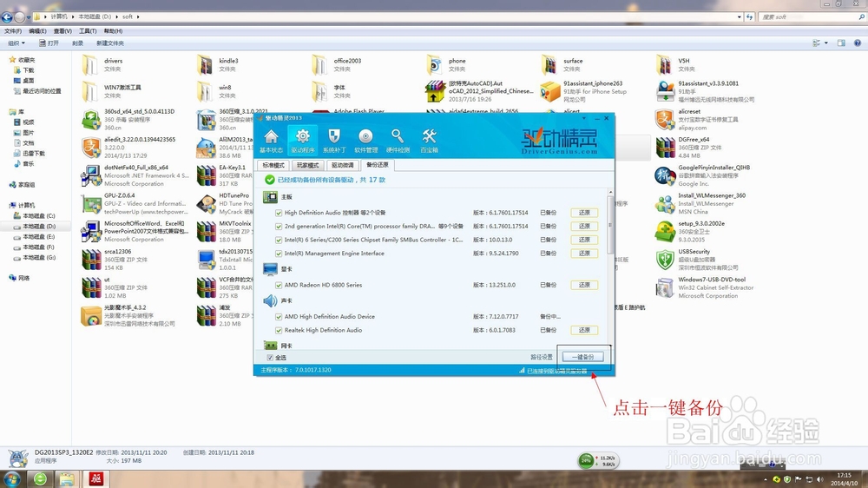Click the DriverGenius.com logo
This screenshot has height=488, width=868.
pos(560,141)
